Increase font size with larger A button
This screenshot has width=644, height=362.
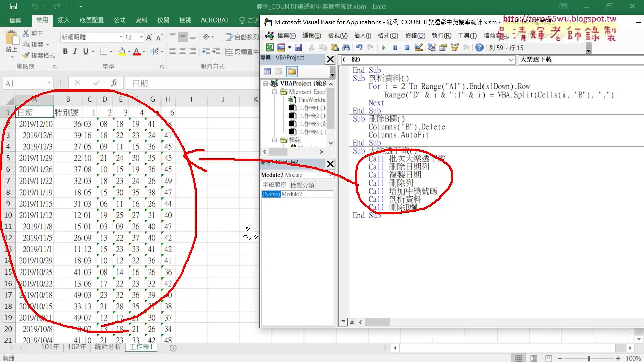coord(149,37)
